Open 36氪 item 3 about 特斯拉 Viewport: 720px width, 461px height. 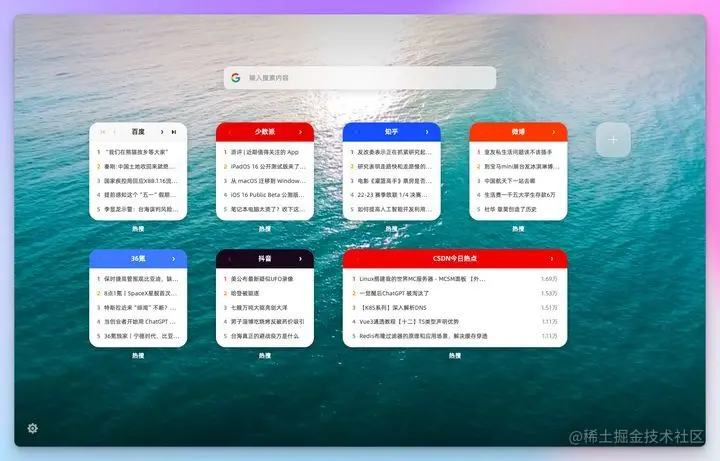[x=137, y=308]
